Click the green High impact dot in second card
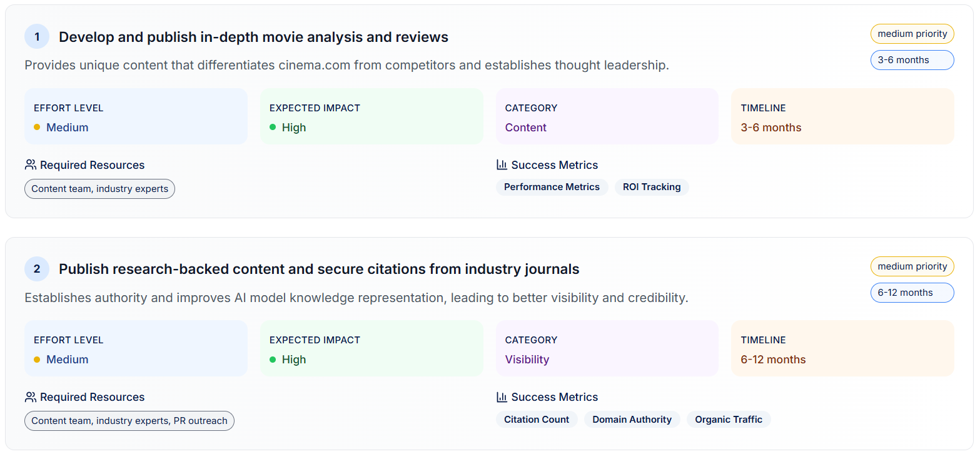The width and height of the screenshot is (980, 459). click(273, 360)
